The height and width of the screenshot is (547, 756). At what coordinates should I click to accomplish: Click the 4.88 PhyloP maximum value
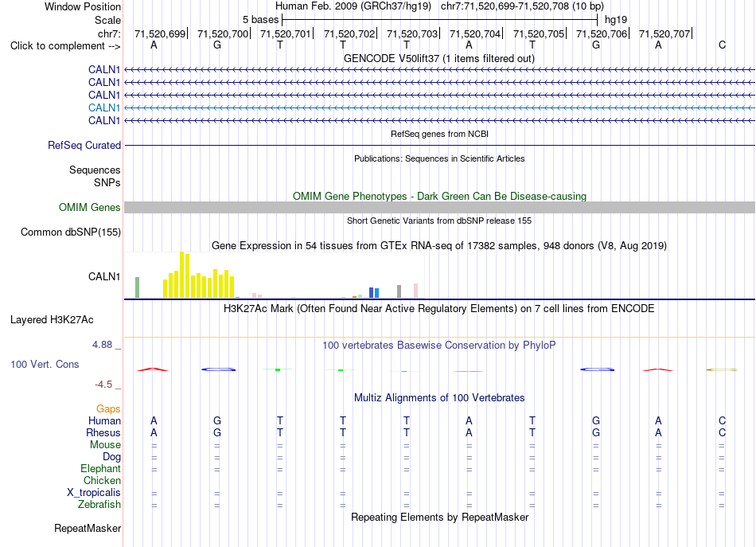coord(102,345)
